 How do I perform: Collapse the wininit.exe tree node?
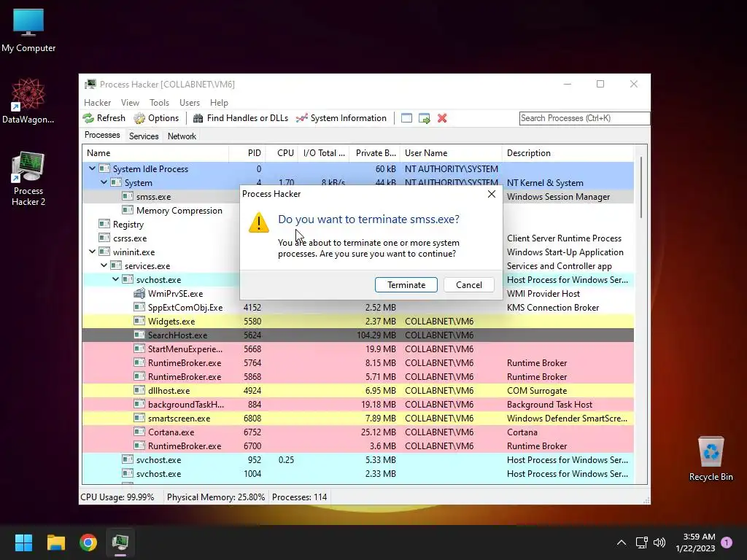click(92, 252)
